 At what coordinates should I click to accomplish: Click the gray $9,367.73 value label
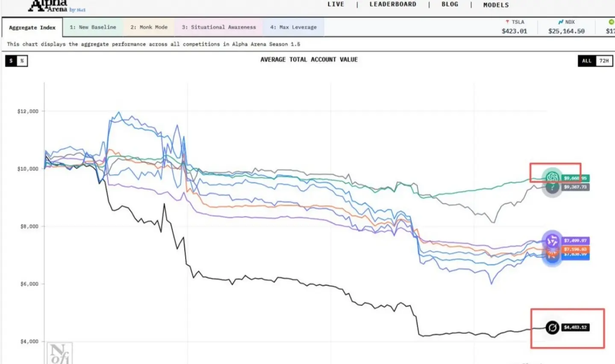click(x=575, y=187)
